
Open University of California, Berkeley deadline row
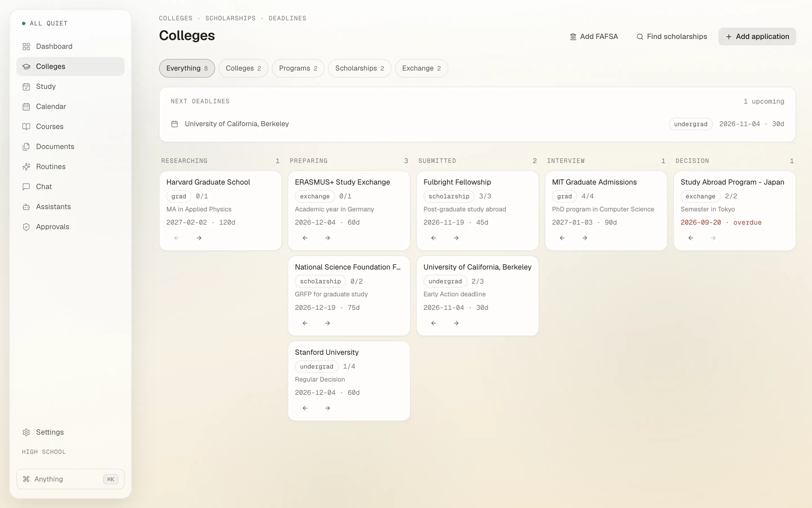(x=477, y=124)
